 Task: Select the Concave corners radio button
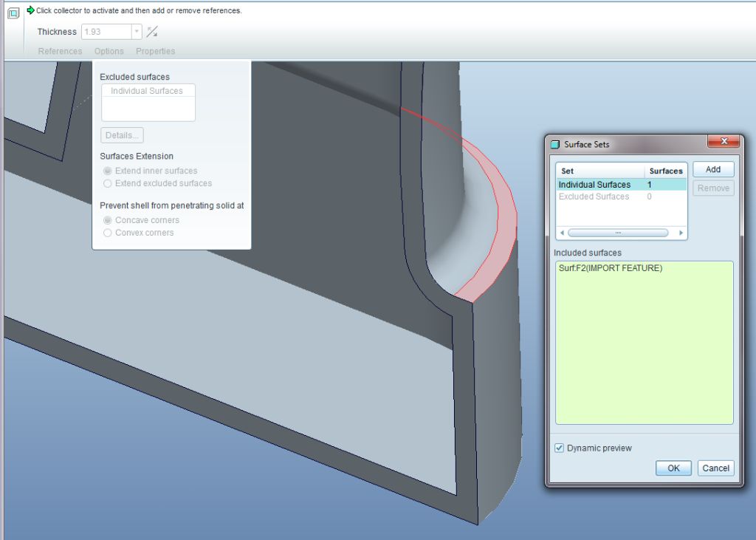[x=108, y=219]
